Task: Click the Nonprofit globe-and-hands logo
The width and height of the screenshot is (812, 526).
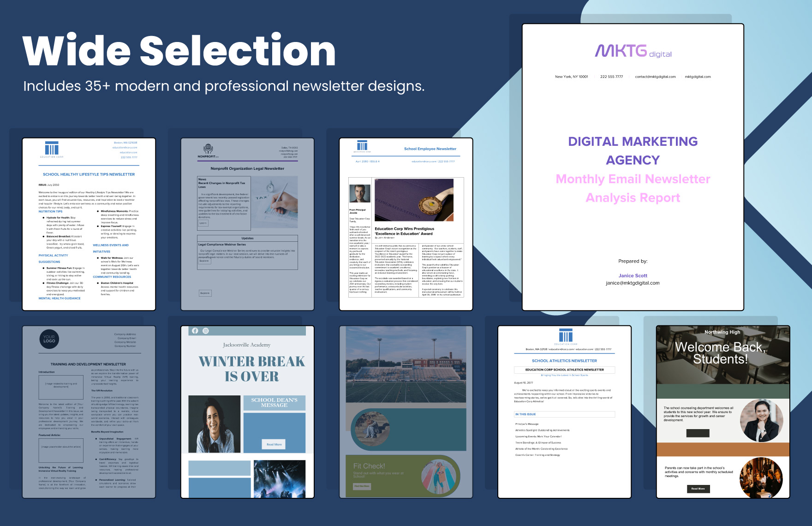Action: [208, 149]
